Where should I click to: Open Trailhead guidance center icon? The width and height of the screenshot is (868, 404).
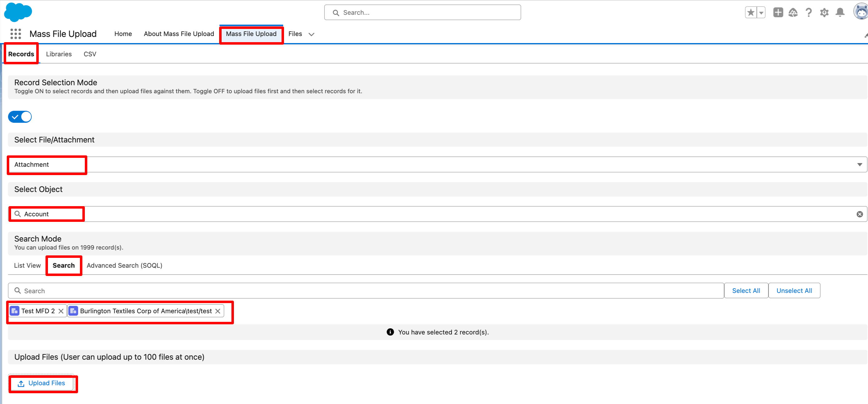click(793, 13)
